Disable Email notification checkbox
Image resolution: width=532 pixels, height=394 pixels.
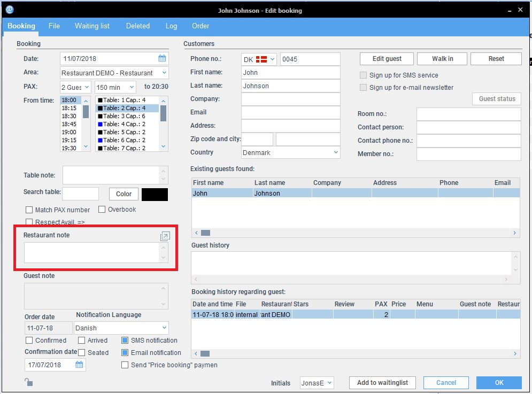(125, 353)
